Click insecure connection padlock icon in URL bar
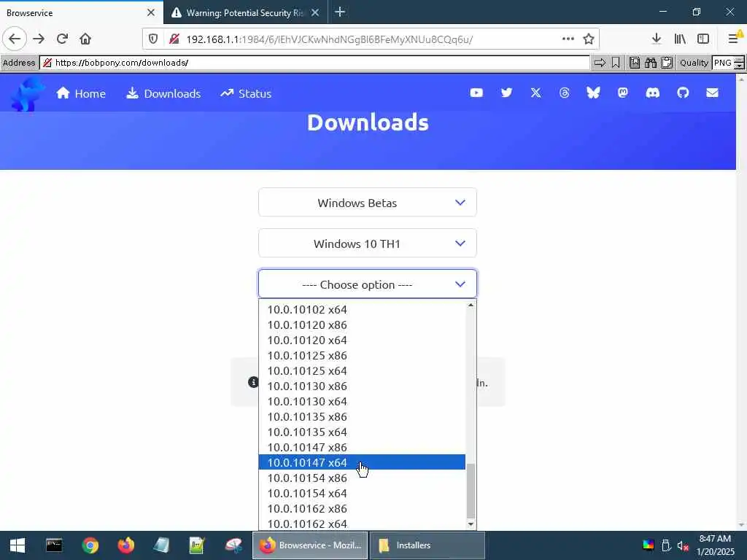Image resolution: width=747 pixels, height=560 pixels. [174, 39]
